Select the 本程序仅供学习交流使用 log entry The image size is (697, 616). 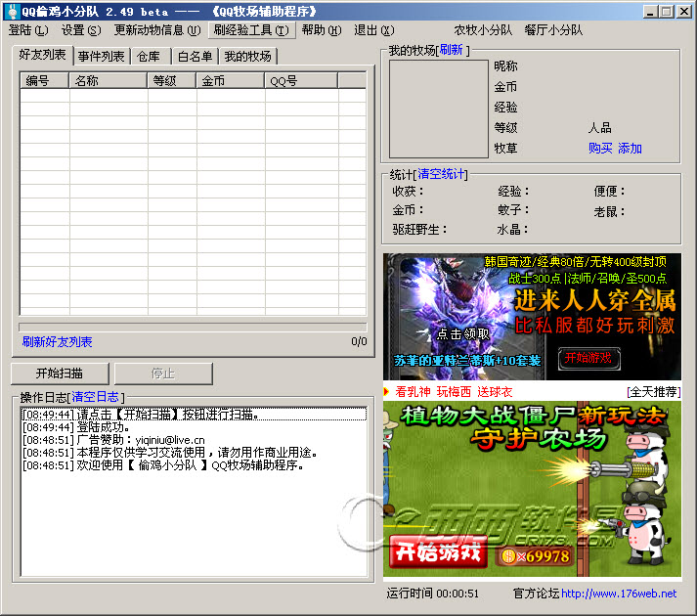pos(194,453)
